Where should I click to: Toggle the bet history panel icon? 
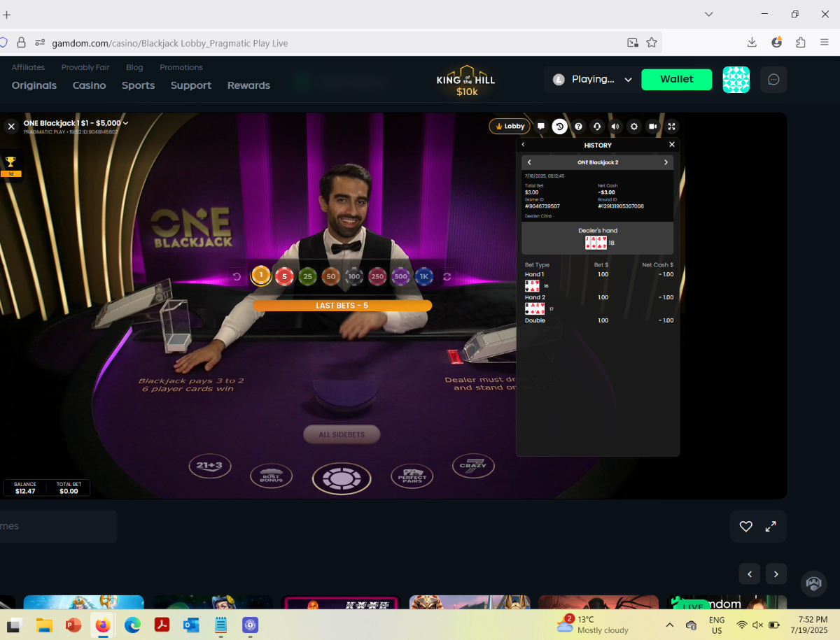559,127
